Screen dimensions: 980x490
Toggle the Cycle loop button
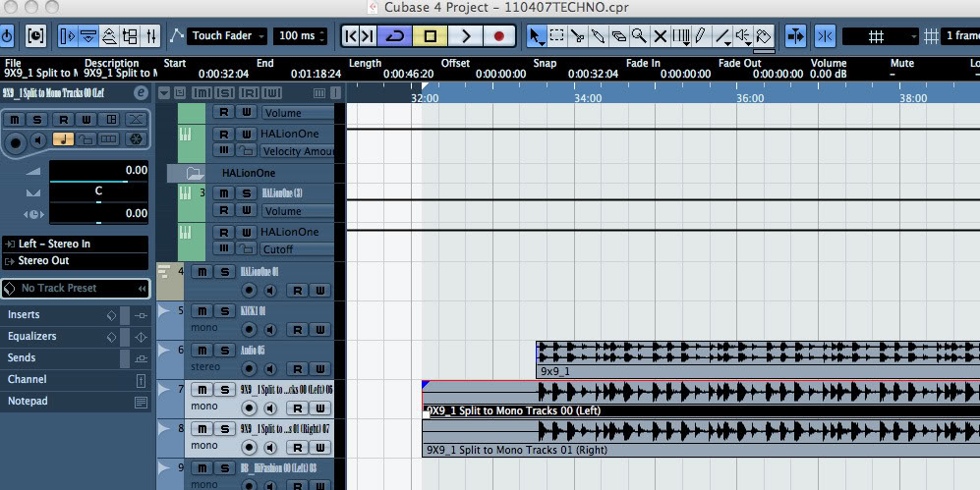point(395,36)
